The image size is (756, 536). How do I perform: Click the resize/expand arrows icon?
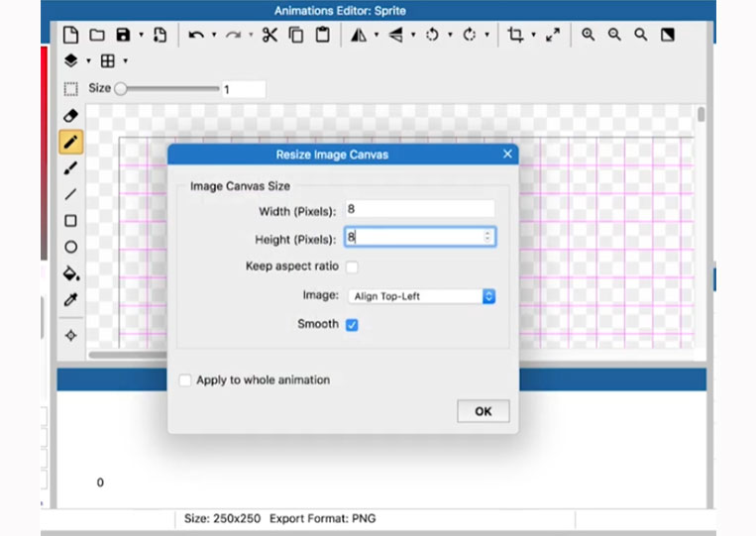553,35
